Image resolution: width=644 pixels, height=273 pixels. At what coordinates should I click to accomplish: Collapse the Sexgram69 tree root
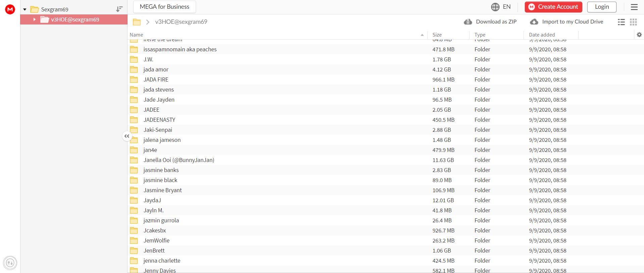coord(25,9)
